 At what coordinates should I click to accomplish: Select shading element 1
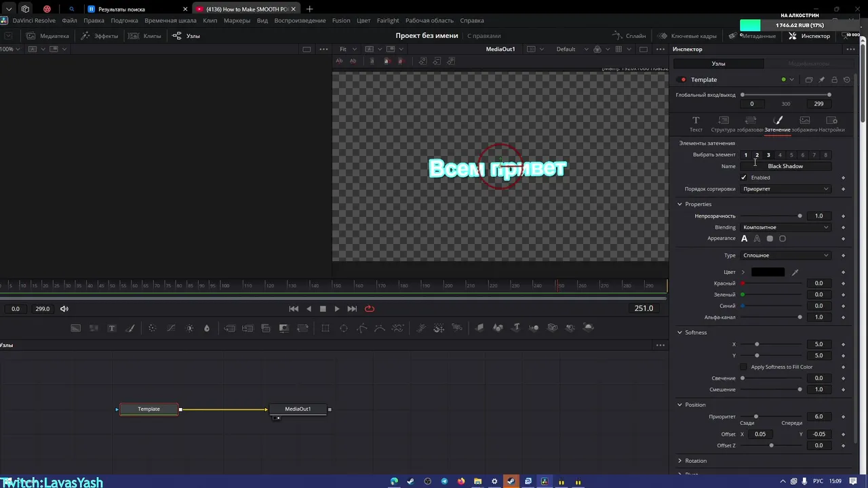pyautogui.click(x=746, y=155)
